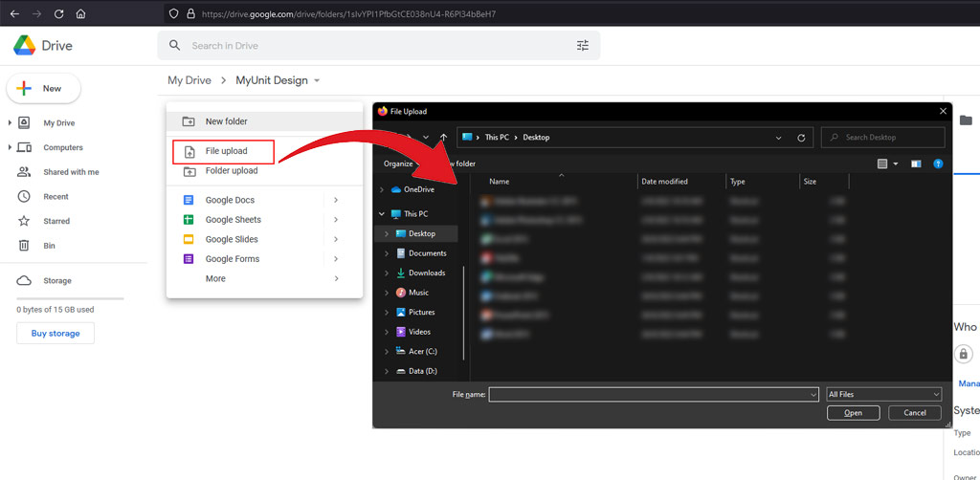The width and height of the screenshot is (980, 480).
Task: Choose File upload from the menu
Action: point(223,151)
